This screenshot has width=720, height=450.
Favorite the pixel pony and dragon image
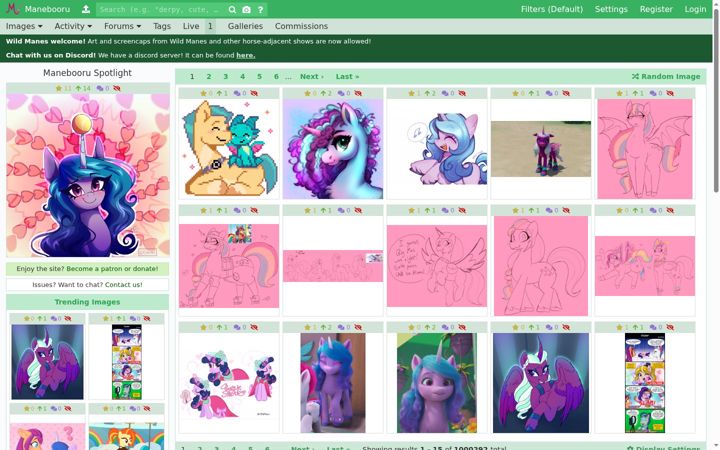tap(203, 93)
